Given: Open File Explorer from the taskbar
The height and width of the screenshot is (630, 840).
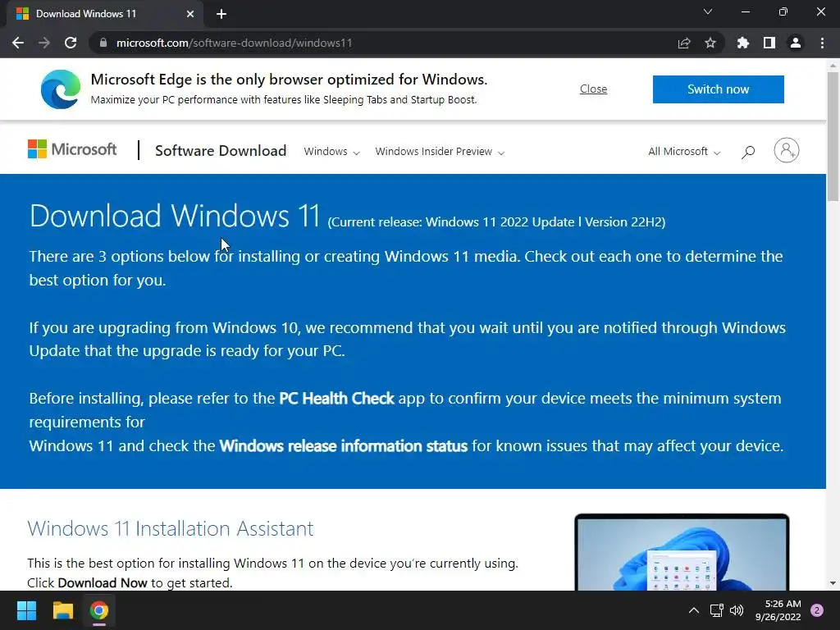Looking at the screenshot, I should click(x=62, y=610).
